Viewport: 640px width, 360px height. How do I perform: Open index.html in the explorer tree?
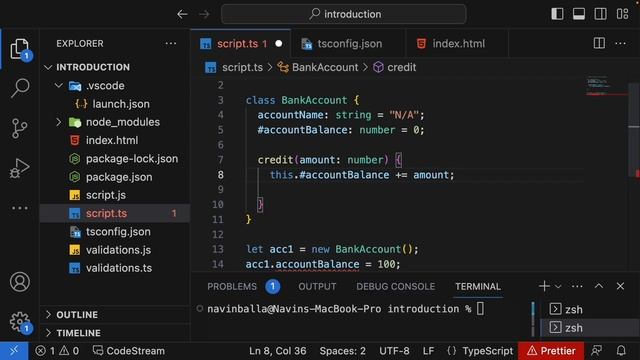coord(115,140)
